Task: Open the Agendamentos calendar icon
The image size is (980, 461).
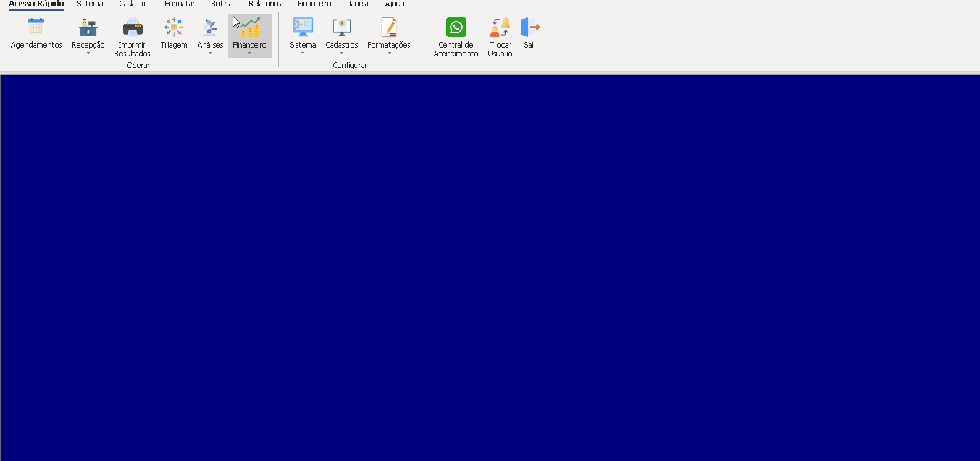Action: coord(36,27)
